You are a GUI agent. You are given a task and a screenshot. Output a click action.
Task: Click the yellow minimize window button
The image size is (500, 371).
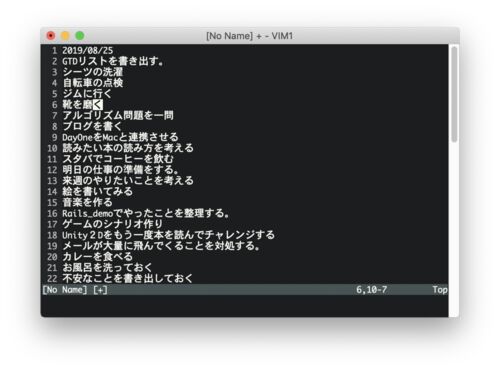click(65, 35)
